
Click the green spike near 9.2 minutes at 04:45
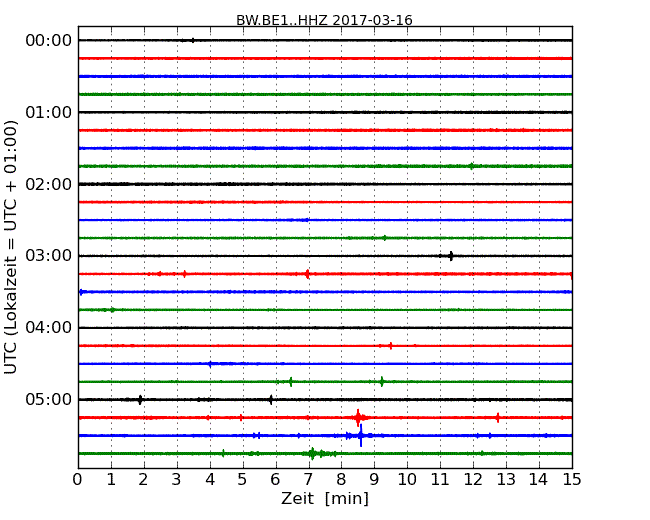tap(382, 381)
